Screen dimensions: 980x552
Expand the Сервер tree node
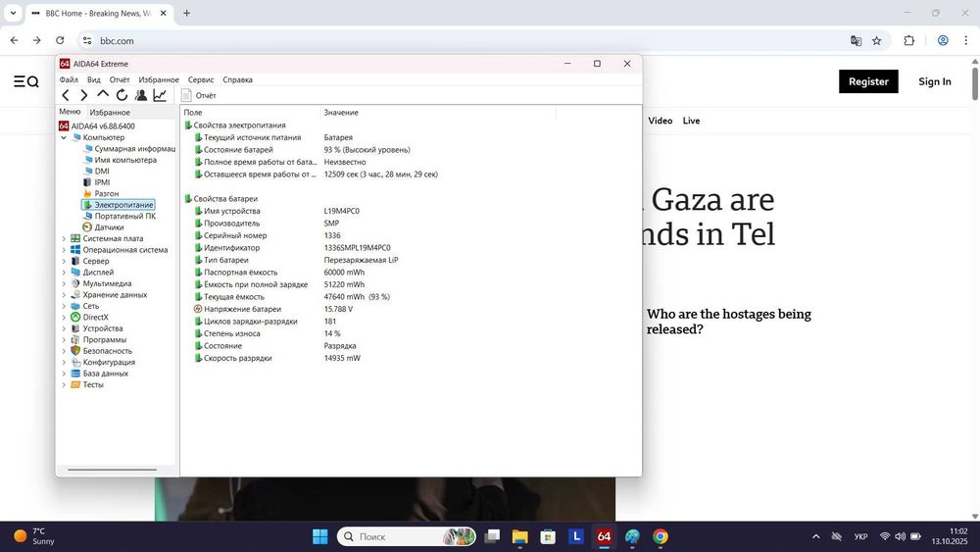[x=64, y=262]
